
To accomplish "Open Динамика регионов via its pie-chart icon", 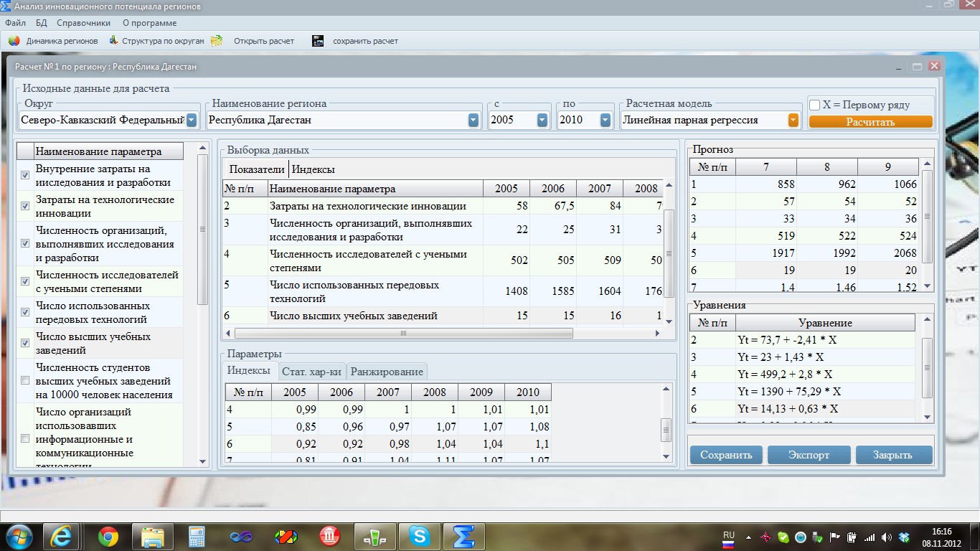I will click(16, 41).
